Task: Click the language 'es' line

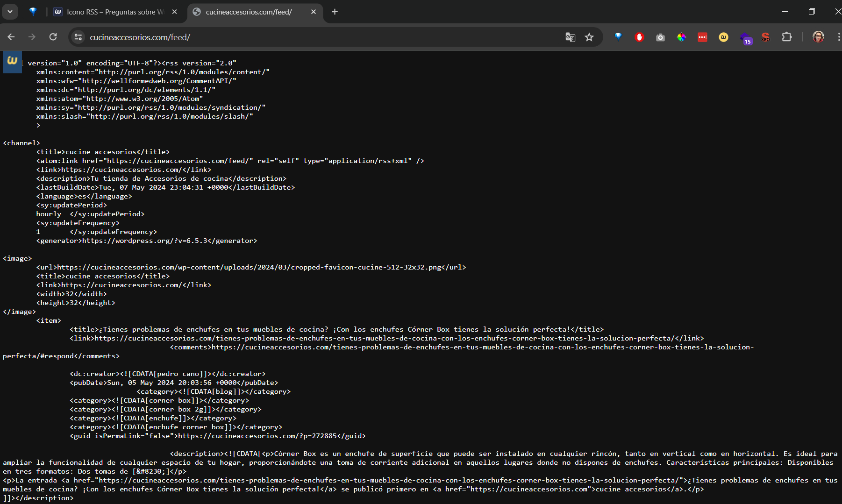Action: [x=84, y=196]
